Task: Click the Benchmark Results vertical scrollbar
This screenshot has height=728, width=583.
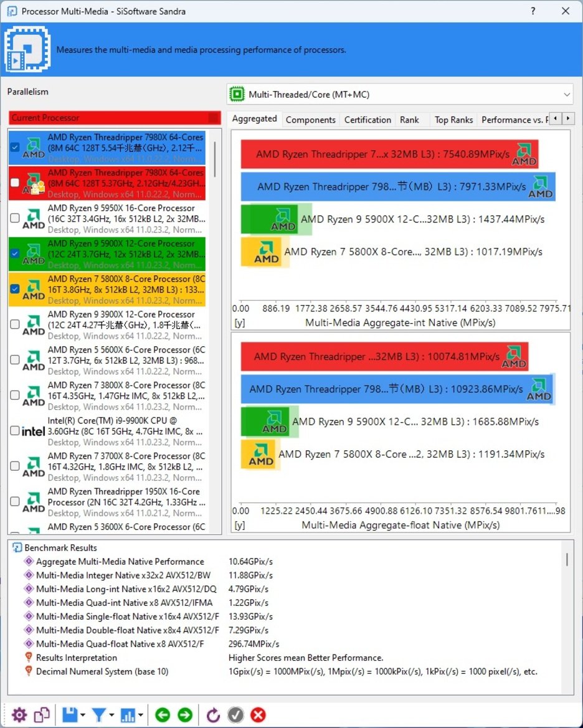Action: (567, 559)
